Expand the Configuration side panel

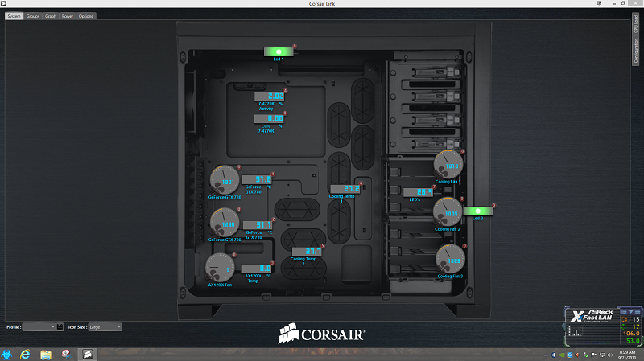[x=636, y=50]
